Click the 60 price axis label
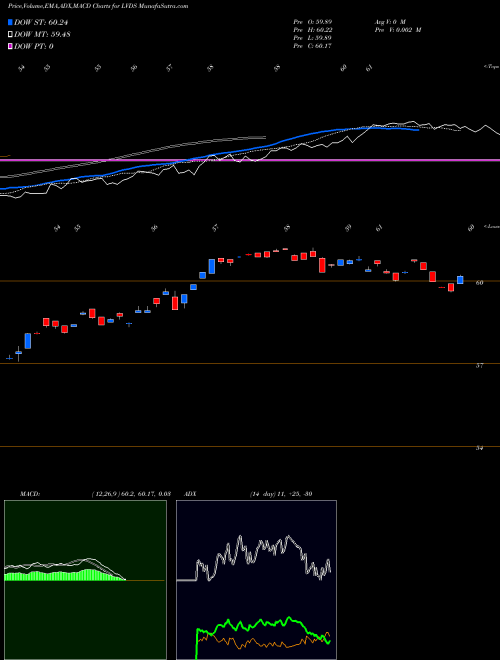Image resolution: width=500 pixels, height=660 pixels. click(479, 283)
